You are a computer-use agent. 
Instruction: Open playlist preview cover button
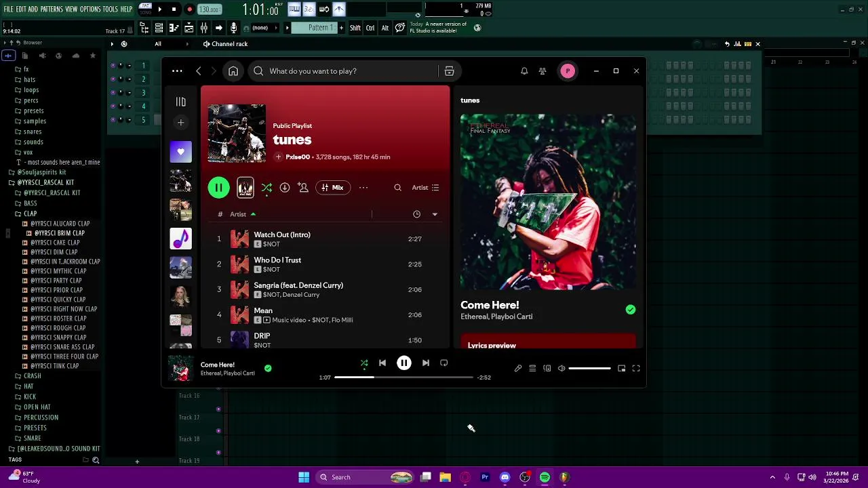(x=245, y=188)
